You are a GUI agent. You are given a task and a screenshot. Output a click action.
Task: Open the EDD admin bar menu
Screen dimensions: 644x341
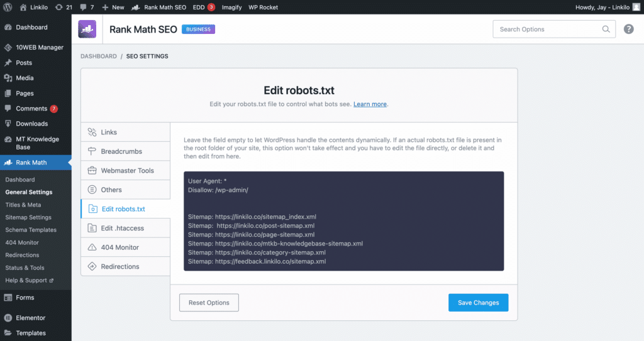[x=204, y=8]
